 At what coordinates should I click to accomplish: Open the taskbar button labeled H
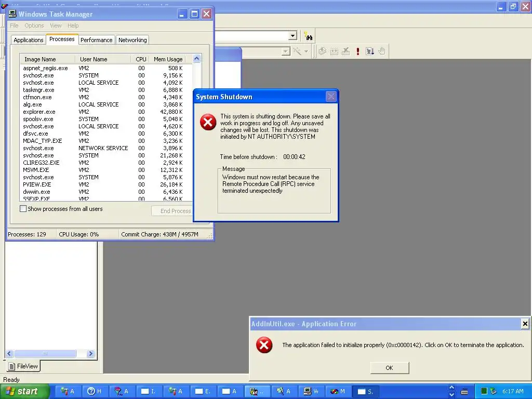pos(95,391)
